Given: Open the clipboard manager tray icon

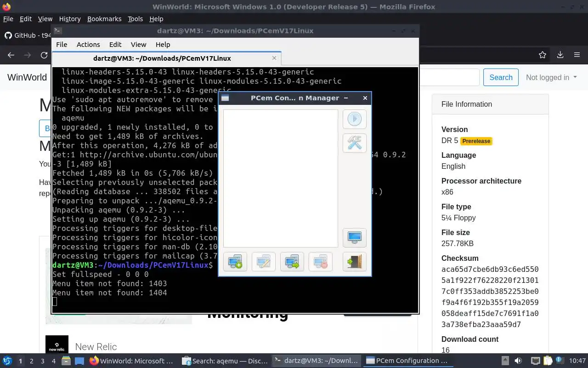Looking at the screenshot, I should tap(548, 361).
